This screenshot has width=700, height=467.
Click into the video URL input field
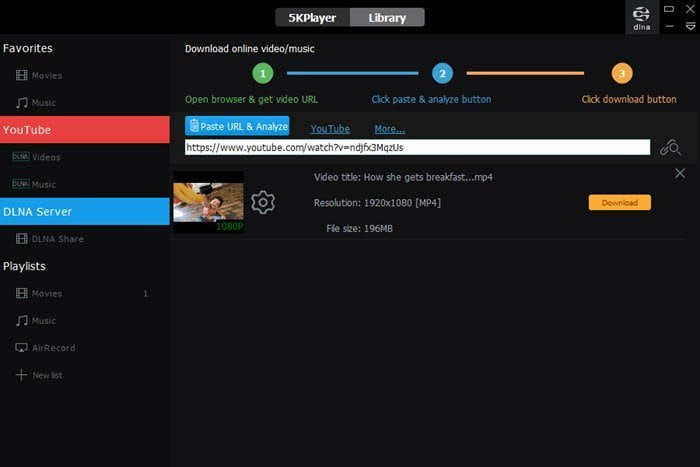coord(417,147)
